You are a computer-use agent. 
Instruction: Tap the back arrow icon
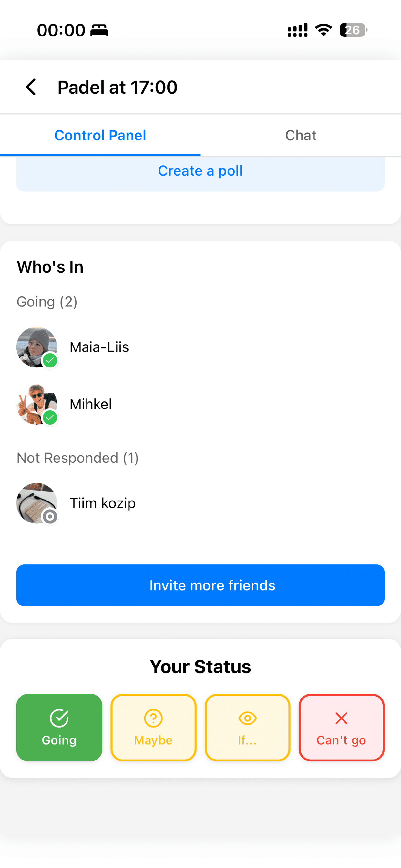pos(31,87)
